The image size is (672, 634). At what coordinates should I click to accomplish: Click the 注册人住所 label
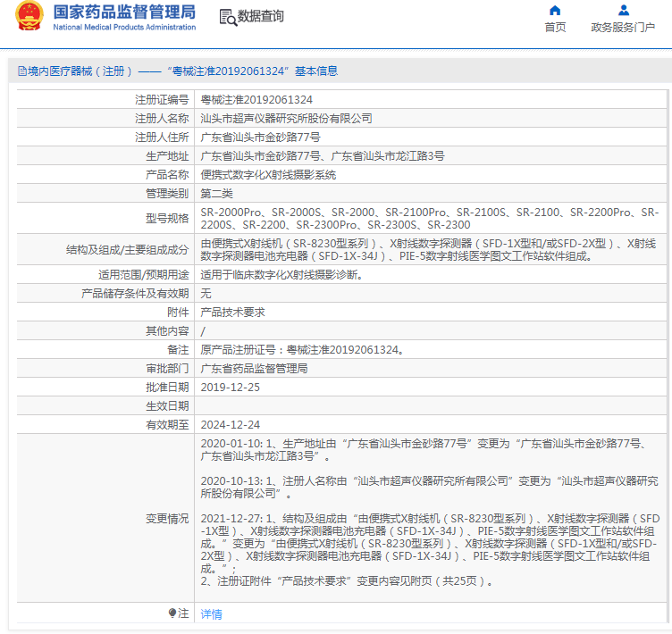click(x=162, y=138)
